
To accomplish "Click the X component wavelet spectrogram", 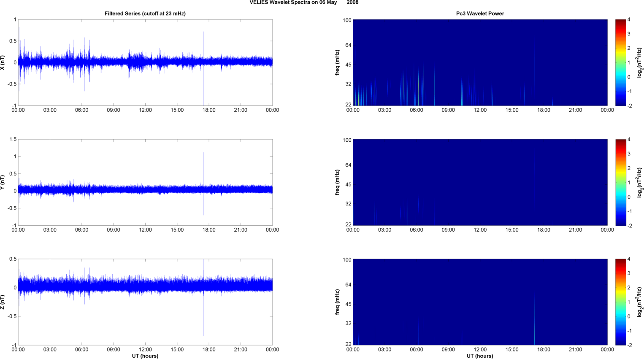I will pyautogui.click(x=480, y=62).
